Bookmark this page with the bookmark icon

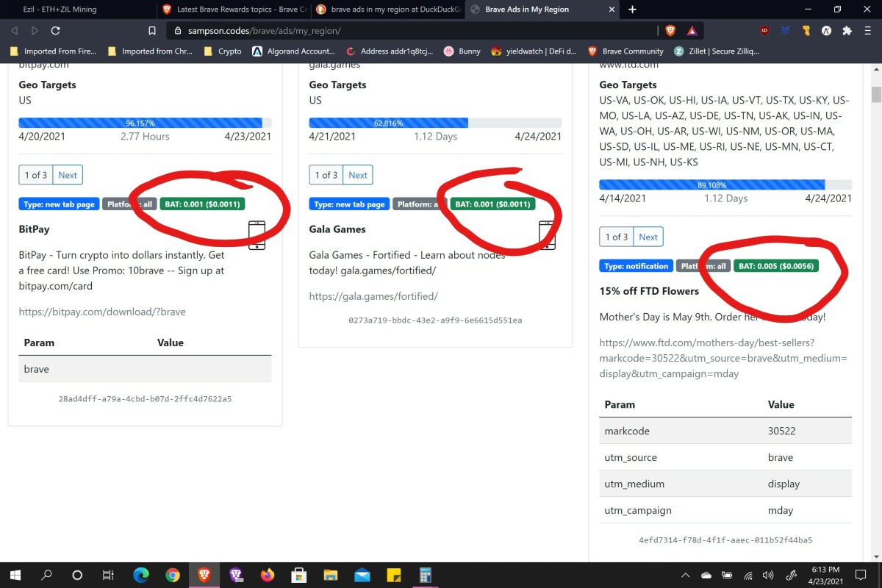152,31
